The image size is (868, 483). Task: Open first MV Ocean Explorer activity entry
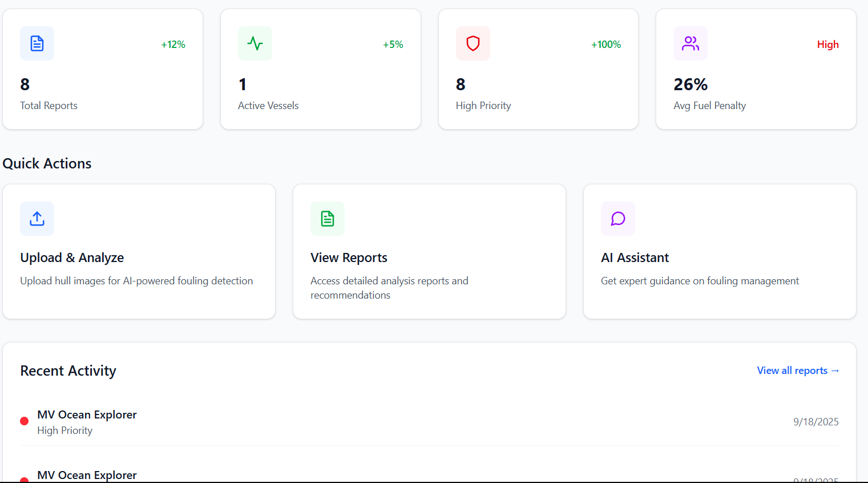pos(429,422)
